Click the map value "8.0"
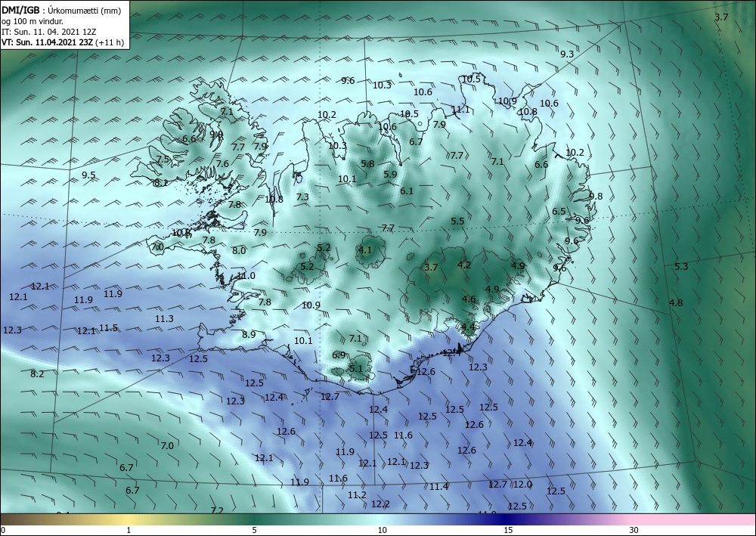 click(239, 250)
